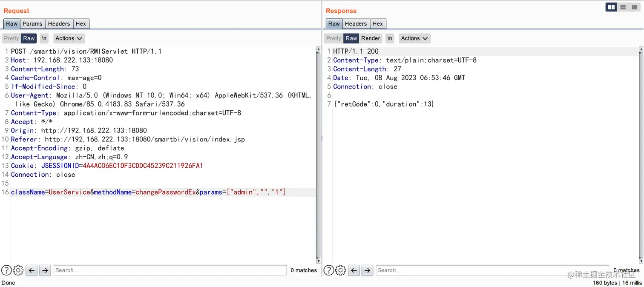Focus the Response search field
The width and height of the screenshot is (644, 287).
492,270
